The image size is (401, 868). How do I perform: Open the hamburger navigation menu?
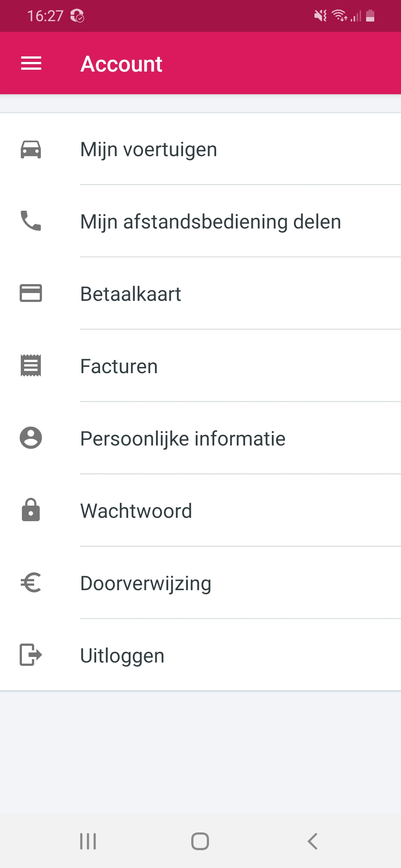point(31,63)
